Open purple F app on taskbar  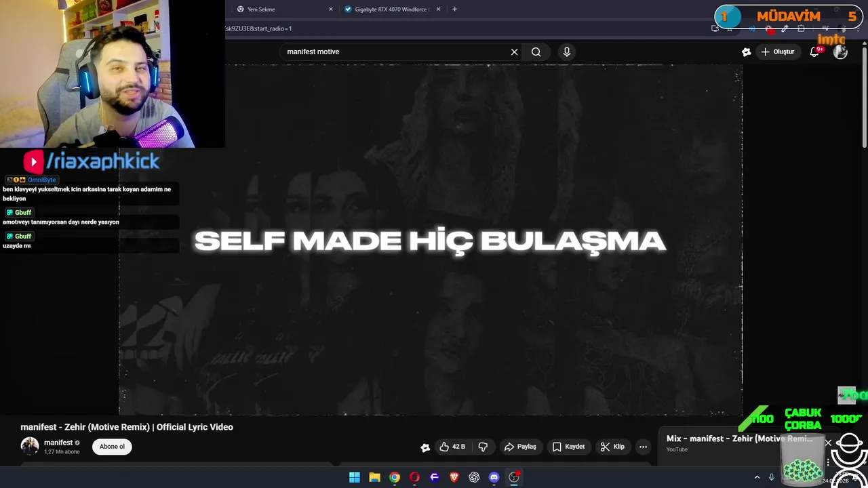[x=435, y=477]
